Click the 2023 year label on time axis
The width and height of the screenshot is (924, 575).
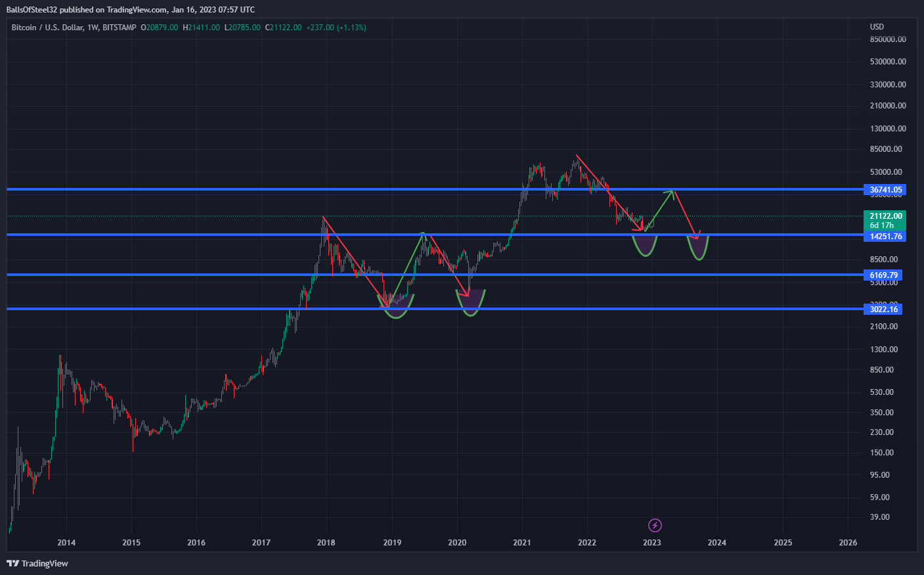[x=652, y=543]
